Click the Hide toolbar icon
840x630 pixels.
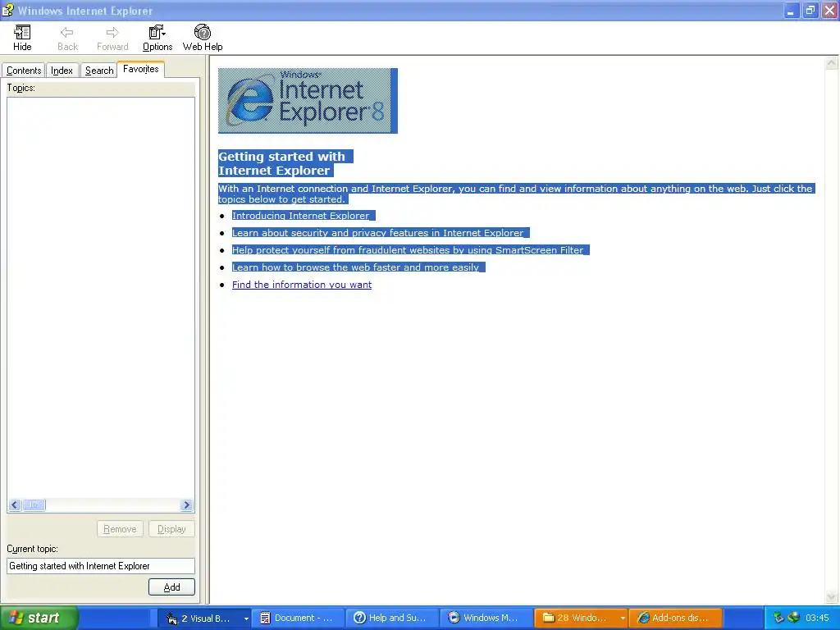tap(22, 38)
